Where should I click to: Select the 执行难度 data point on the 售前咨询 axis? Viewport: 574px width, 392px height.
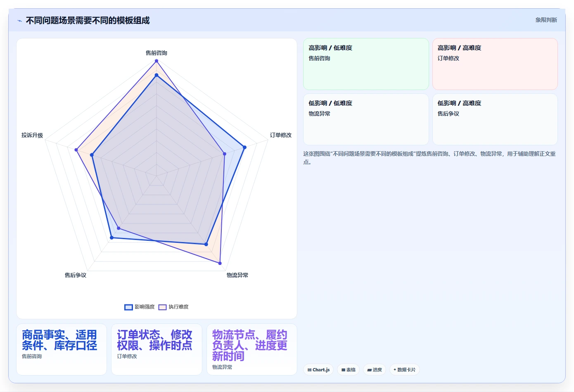(x=157, y=61)
